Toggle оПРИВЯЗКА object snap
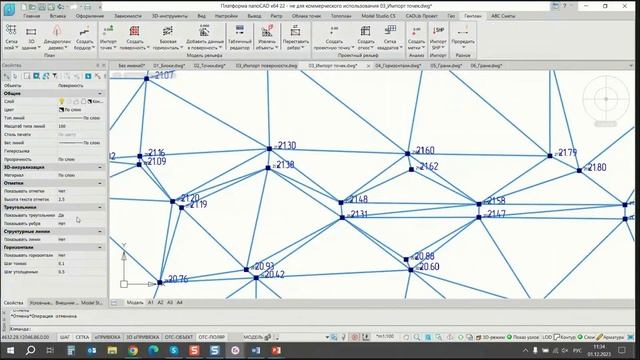The width and height of the screenshot is (640, 360). pyautogui.click(x=107, y=337)
